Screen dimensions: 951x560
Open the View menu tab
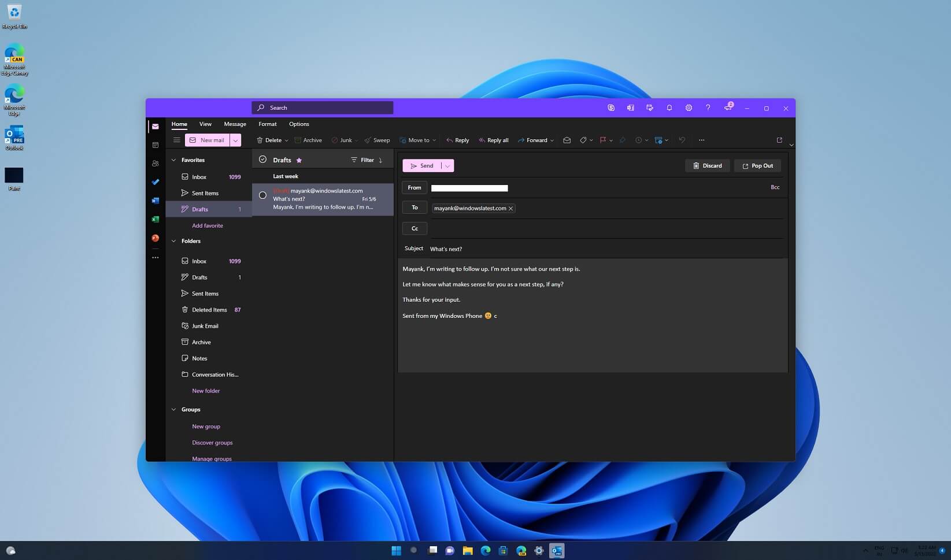point(205,124)
